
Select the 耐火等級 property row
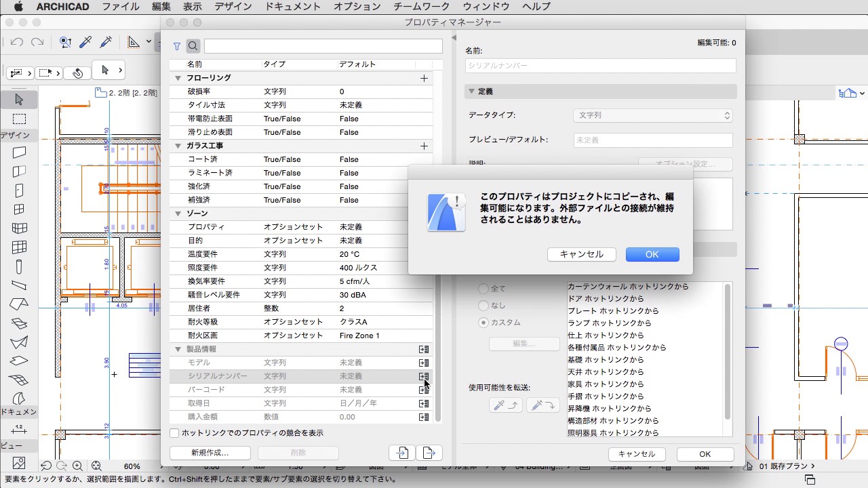tap(301, 322)
